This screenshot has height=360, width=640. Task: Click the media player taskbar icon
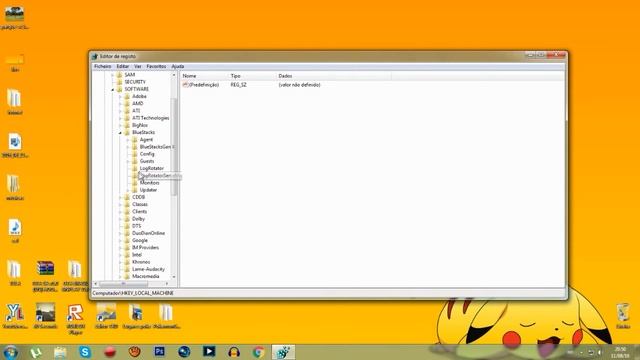click(209, 351)
